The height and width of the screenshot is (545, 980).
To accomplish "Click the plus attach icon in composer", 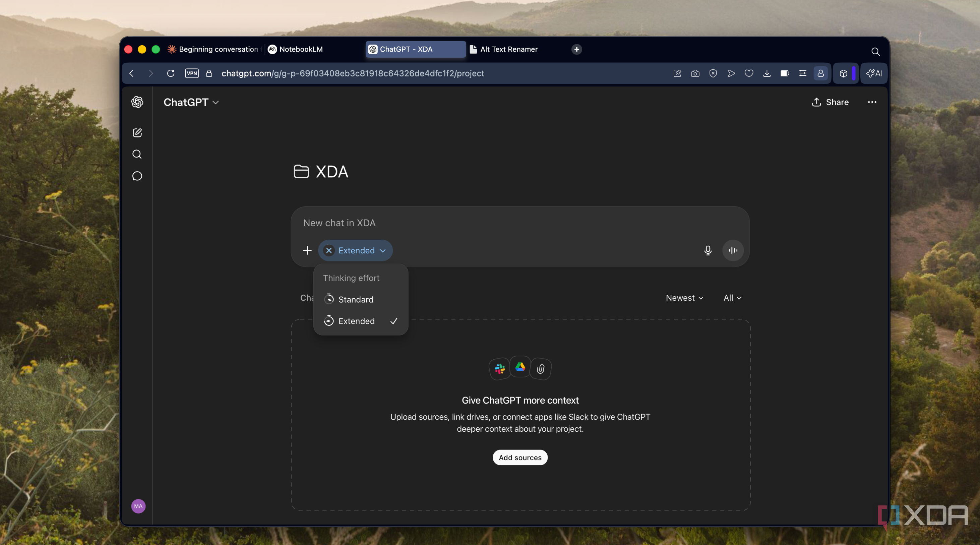I will pyautogui.click(x=307, y=250).
